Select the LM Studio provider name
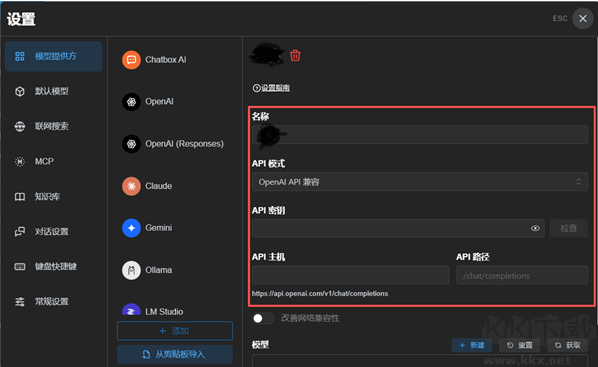Viewport: 598px width, 367px height. 164,312
